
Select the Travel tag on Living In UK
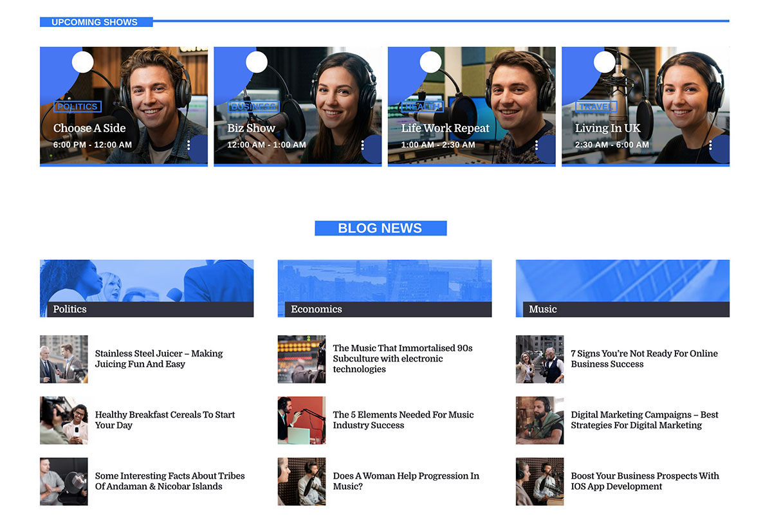coord(596,107)
